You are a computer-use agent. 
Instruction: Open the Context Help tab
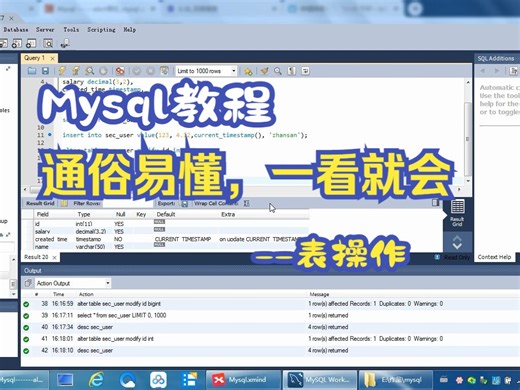(x=494, y=257)
